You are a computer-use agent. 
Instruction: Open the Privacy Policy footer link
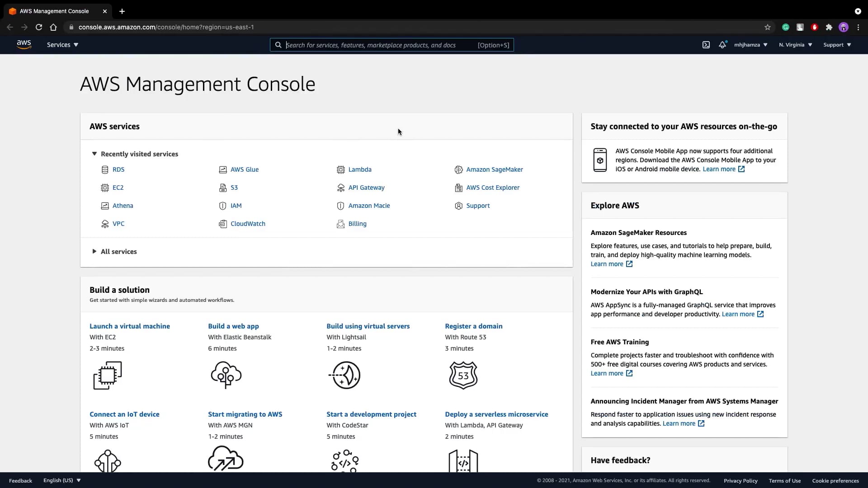[x=741, y=481]
